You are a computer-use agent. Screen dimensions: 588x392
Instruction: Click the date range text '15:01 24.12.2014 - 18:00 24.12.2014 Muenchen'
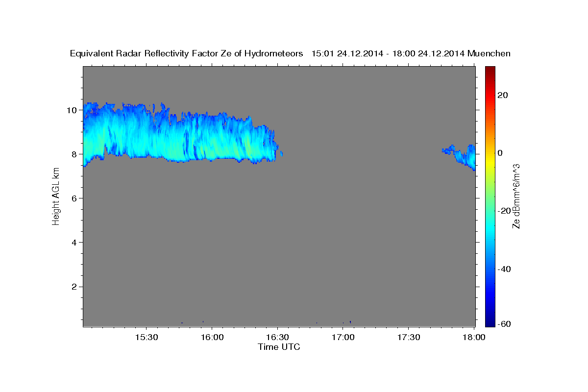pyautogui.click(x=411, y=54)
